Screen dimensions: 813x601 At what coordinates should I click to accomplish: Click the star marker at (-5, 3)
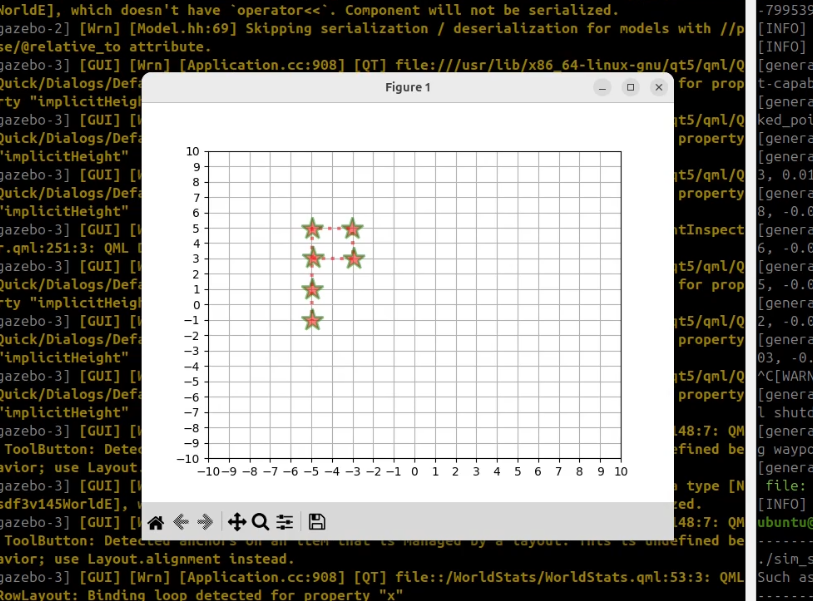pos(312,259)
